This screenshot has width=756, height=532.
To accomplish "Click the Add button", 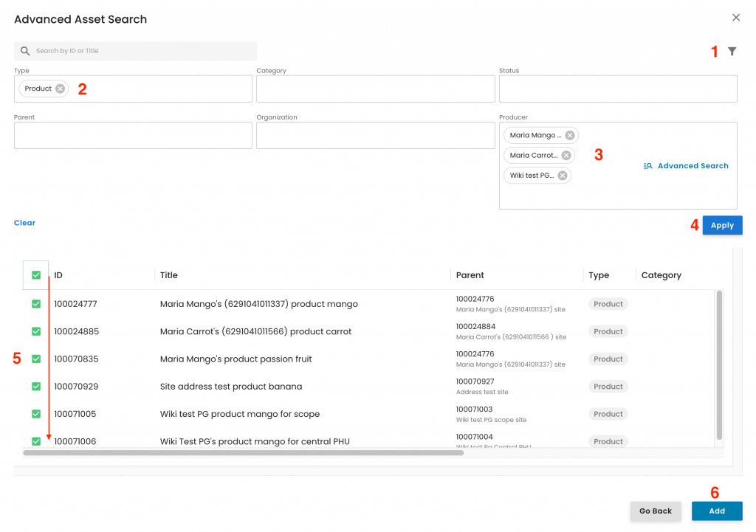I will (716, 511).
